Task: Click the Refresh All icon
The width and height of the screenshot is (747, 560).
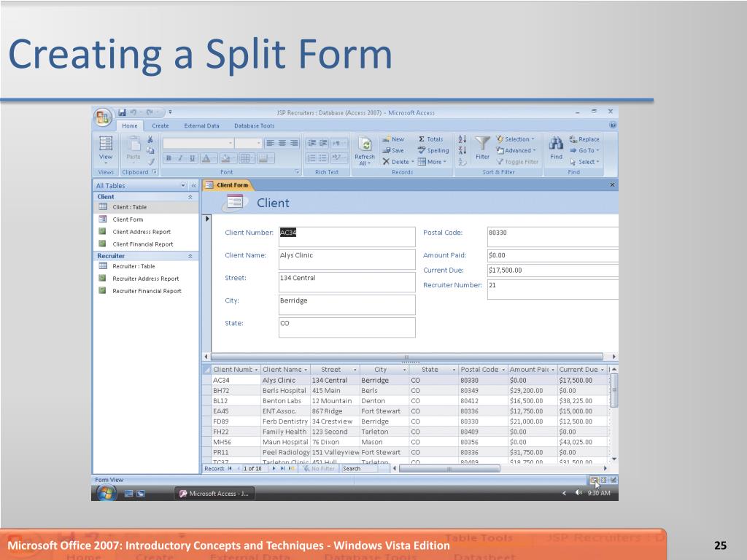Action: coord(365,144)
